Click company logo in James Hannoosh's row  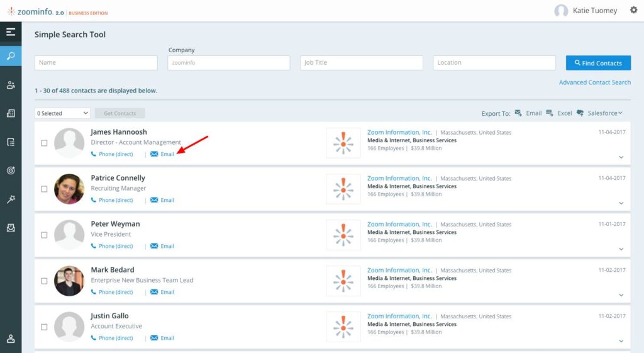click(343, 143)
